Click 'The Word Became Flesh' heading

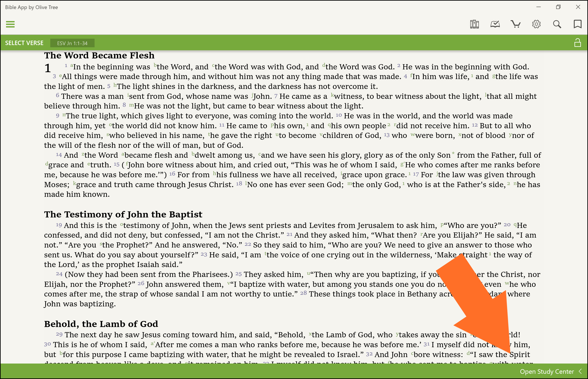tap(99, 56)
